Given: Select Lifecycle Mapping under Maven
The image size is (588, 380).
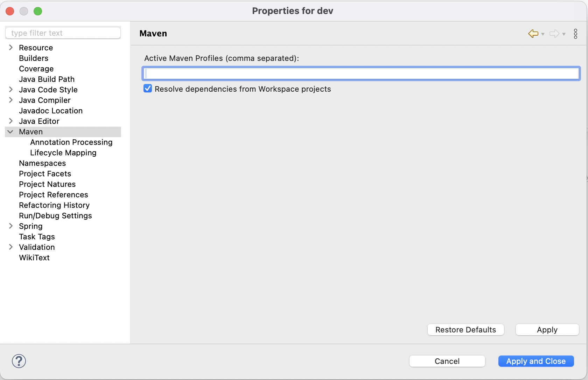Looking at the screenshot, I should tap(63, 153).
